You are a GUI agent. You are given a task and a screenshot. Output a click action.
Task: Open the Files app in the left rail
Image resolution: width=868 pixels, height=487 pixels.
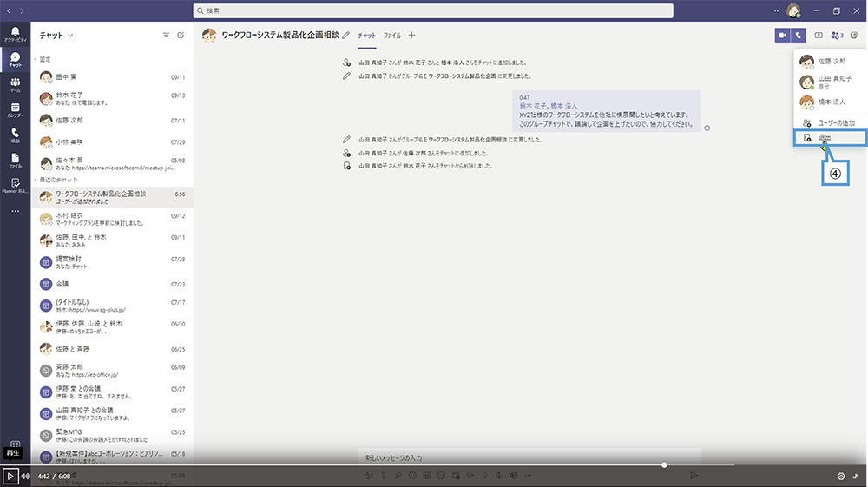15,161
